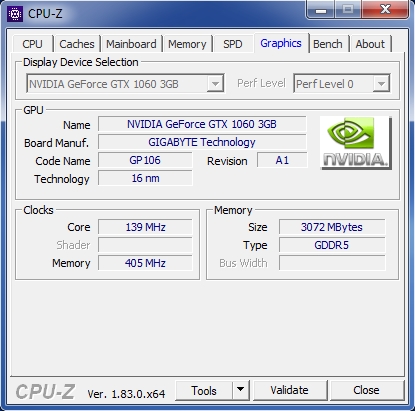This screenshot has width=415, height=411.
Task: Click the Size label in Memory group
Action: pyautogui.click(x=258, y=227)
